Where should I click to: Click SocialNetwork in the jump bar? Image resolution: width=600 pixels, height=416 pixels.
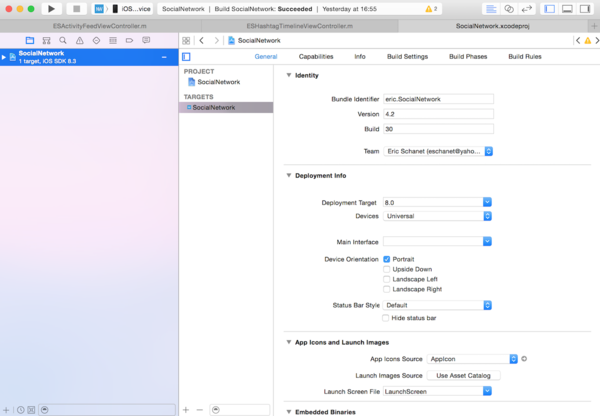(x=254, y=41)
